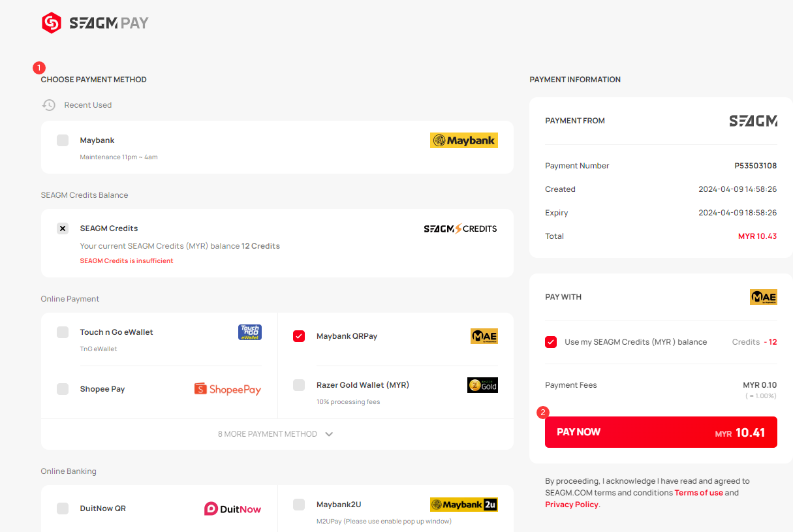Click the Maybank2u logo

pos(464,505)
